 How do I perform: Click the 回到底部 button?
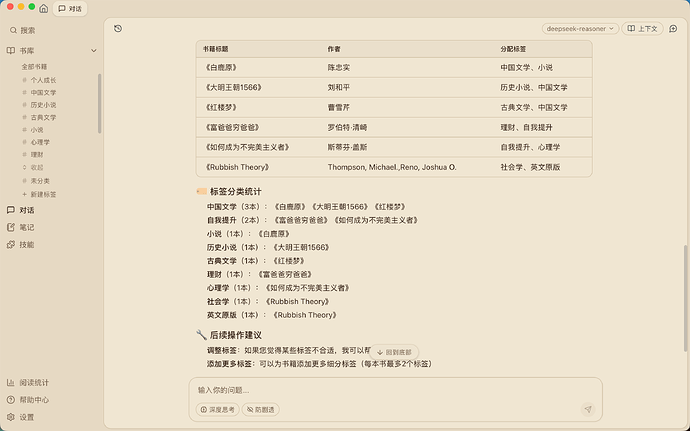tap(392, 352)
